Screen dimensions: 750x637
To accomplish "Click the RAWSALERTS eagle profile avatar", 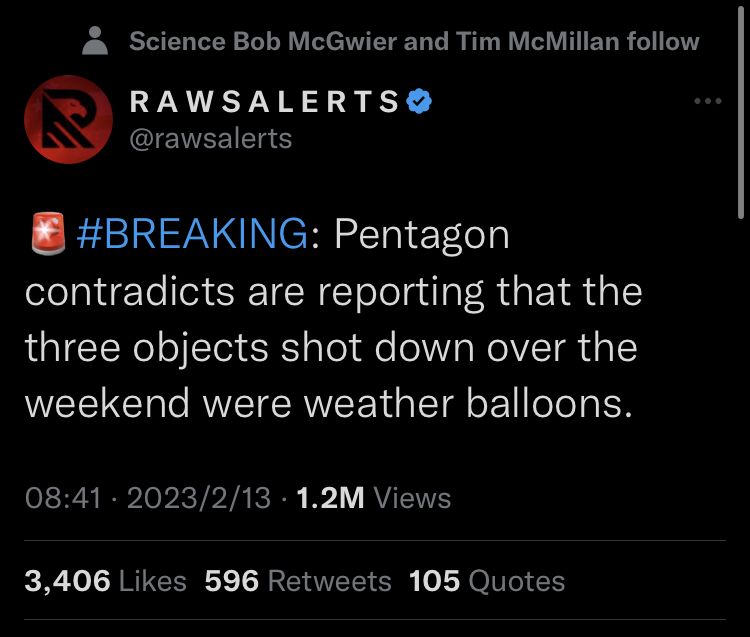I will click(67, 119).
